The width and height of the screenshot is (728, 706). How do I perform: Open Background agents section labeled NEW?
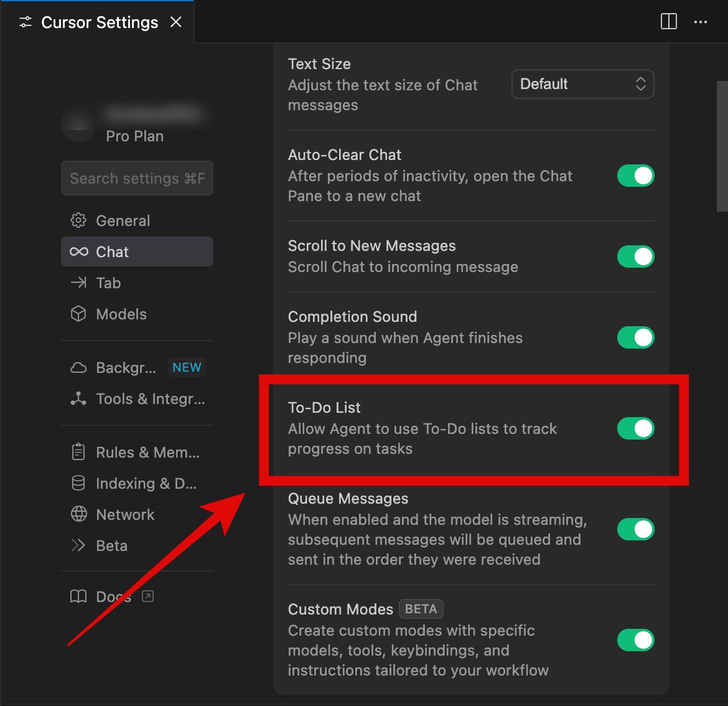point(137,367)
